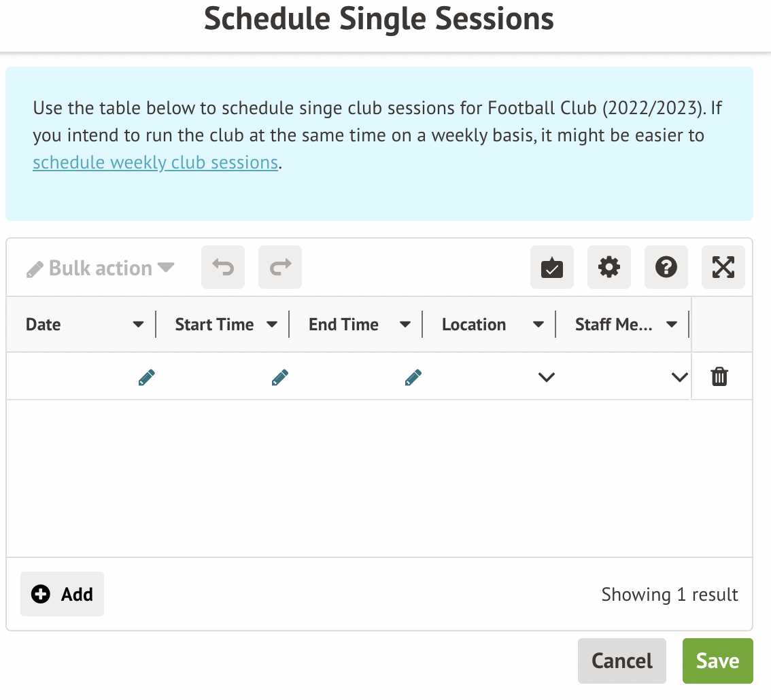
Task: Open Start Time column dropdown arrow
Action: 272,325
